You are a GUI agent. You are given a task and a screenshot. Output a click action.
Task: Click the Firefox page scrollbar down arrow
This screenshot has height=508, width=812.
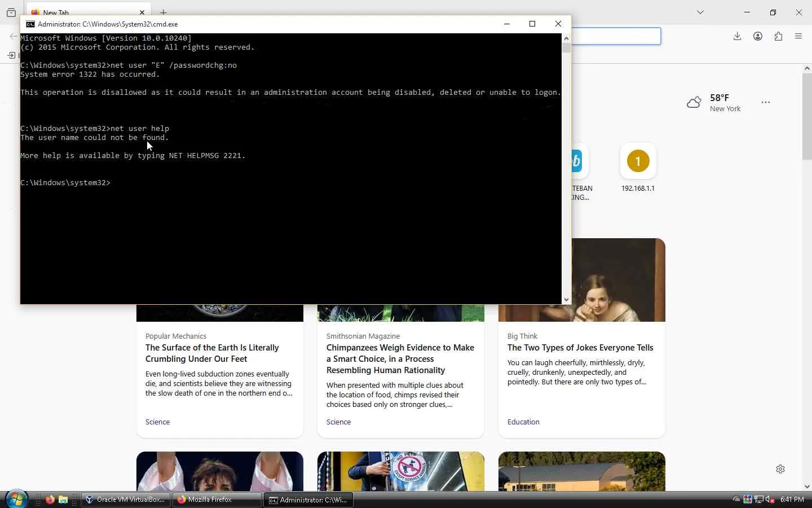pos(807,486)
